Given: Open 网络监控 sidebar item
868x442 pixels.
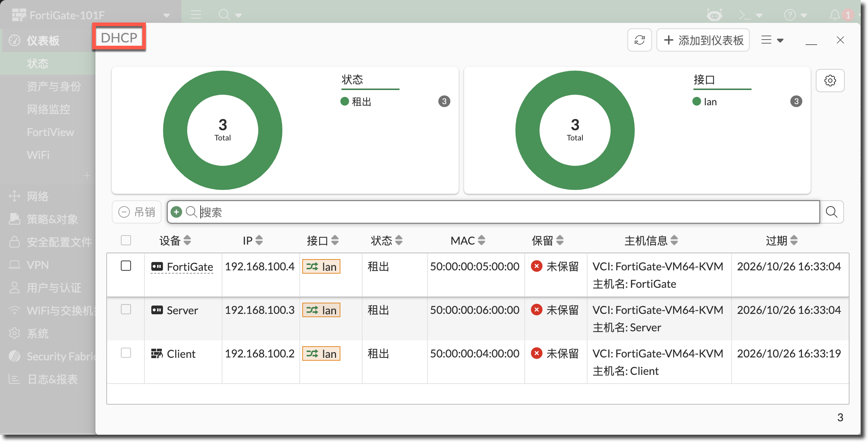Looking at the screenshot, I should click(x=48, y=109).
